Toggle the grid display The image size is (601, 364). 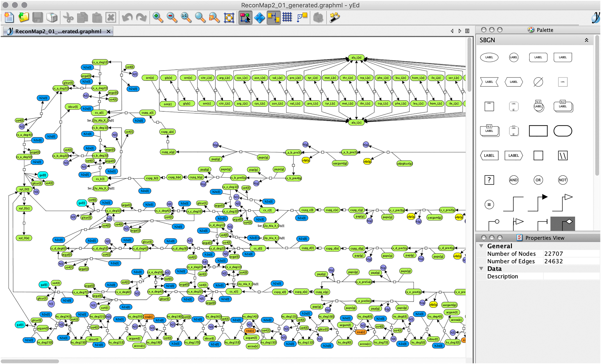[x=287, y=17]
